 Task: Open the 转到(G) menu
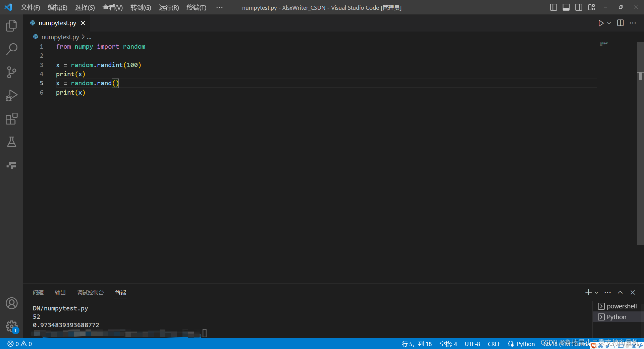click(x=141, y=7)
